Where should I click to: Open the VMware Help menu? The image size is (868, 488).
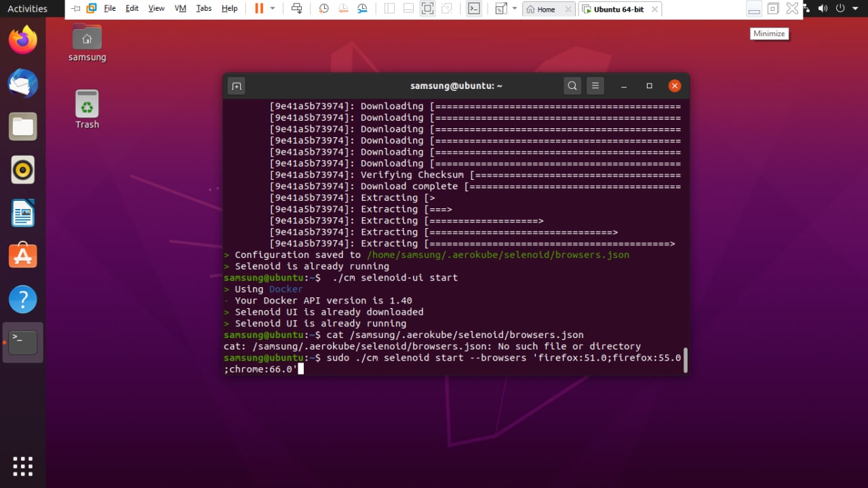click(230, 9)
